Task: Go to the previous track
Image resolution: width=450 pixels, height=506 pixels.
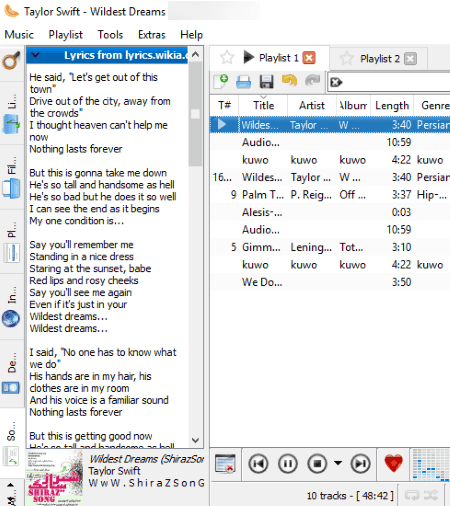Action: click(x=258, y=463)
